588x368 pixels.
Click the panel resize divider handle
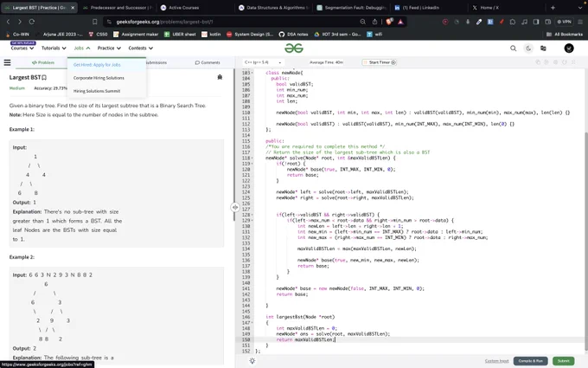click(x=234, y=207)
